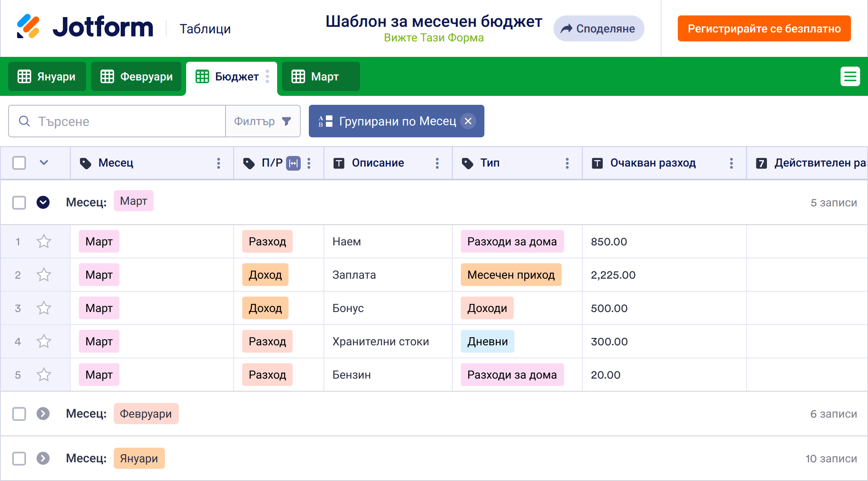Screen dimensions: 868x481
Task: Click the Jotform logo
Action: click(x=85, y=27)
